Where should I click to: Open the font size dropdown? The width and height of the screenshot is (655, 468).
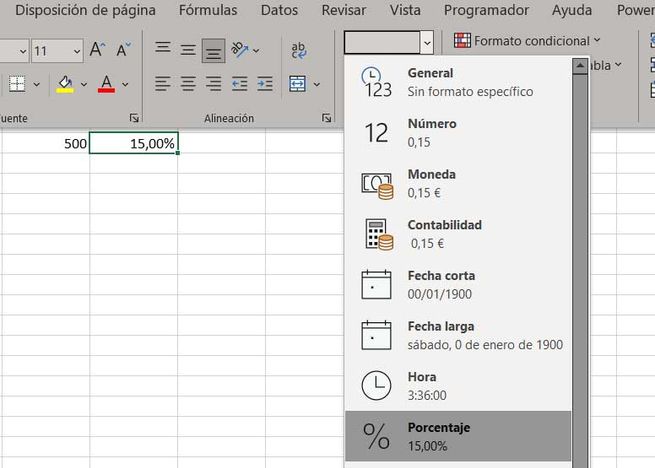click(77, 51)
